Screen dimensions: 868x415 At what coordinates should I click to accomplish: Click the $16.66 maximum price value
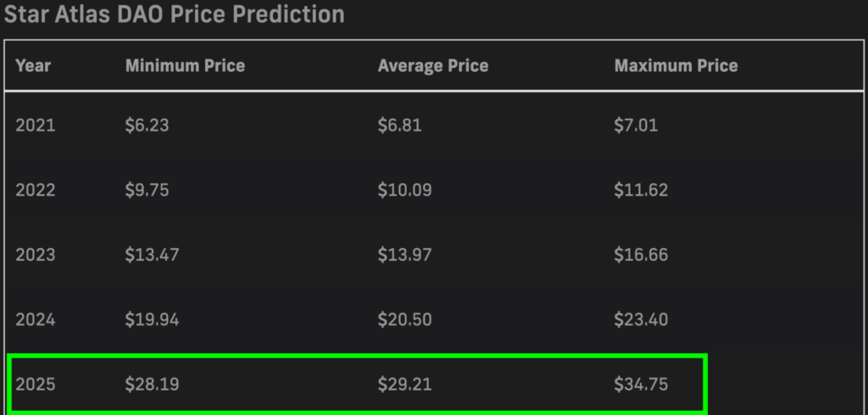[x=641, y=255]
